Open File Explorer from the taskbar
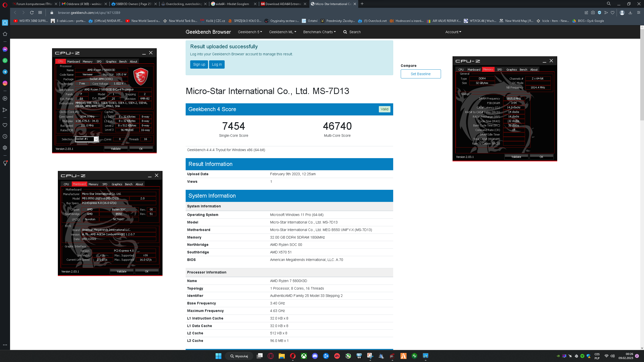Image resolution: width=644 pixels, height=362 pixels. point(281,356)
